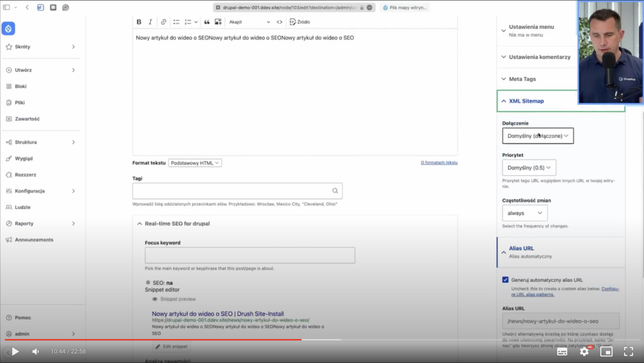Click into the article body text area

coord(295,93)
